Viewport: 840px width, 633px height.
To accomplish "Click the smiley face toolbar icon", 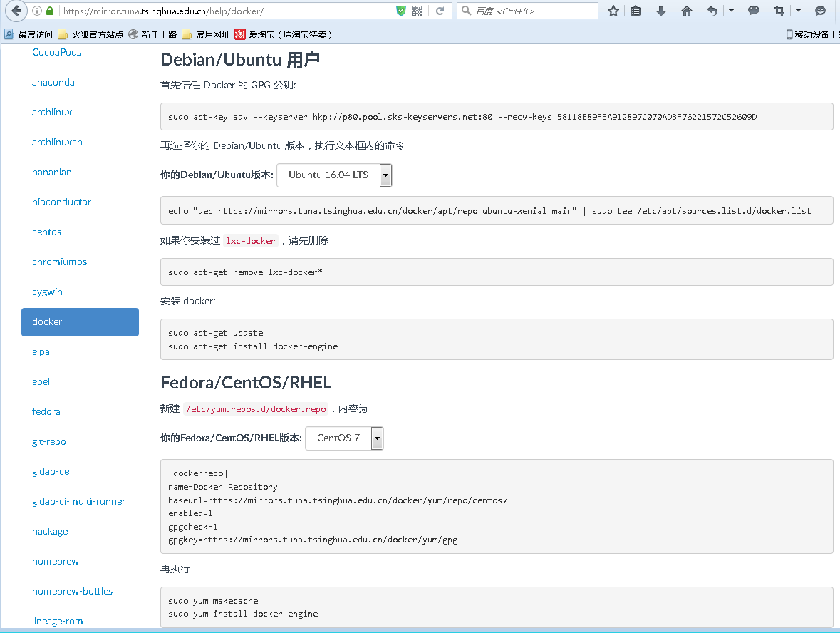I will (x=820, y=11).
